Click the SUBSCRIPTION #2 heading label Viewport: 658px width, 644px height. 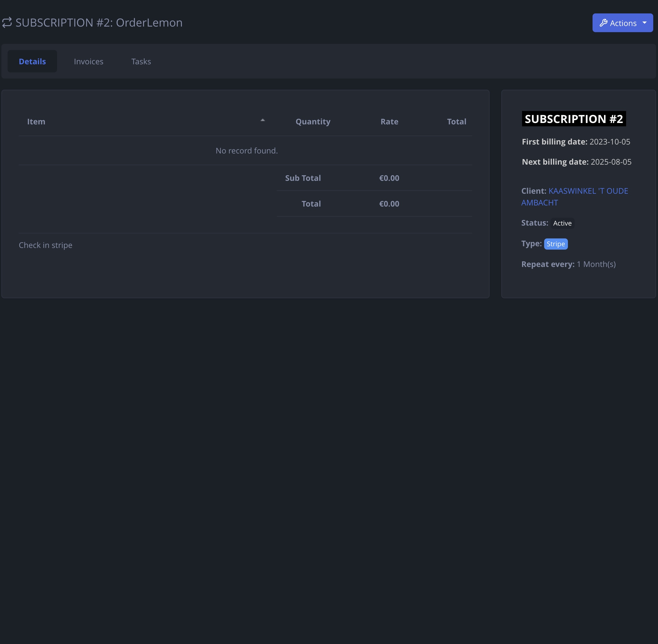click(574, 119)
